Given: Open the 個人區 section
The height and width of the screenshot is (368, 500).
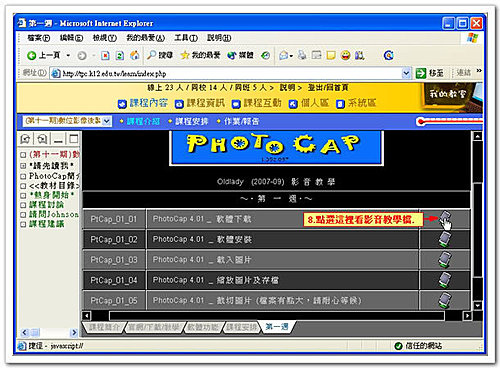Looking at the screenshot, I should click(x=309, y=103).
